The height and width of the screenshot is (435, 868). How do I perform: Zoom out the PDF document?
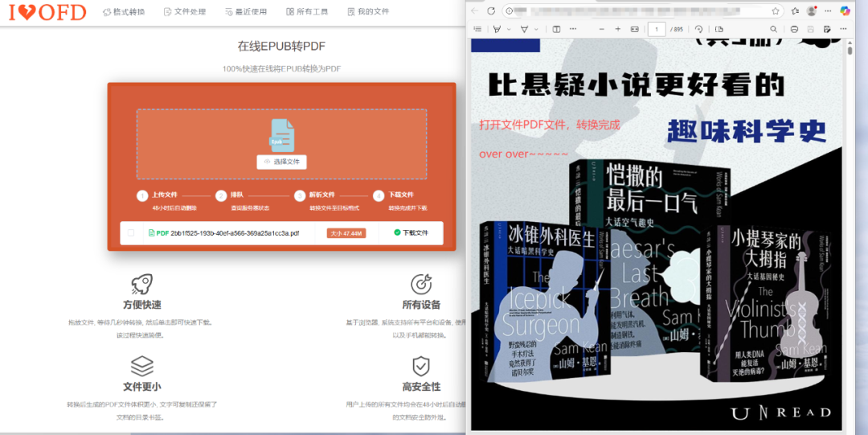tap(602, 29)
